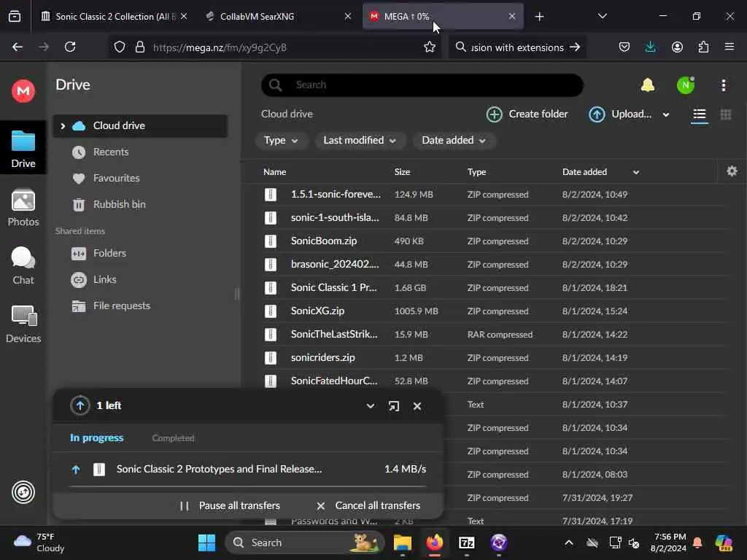Reload the current page

(70, 47)
